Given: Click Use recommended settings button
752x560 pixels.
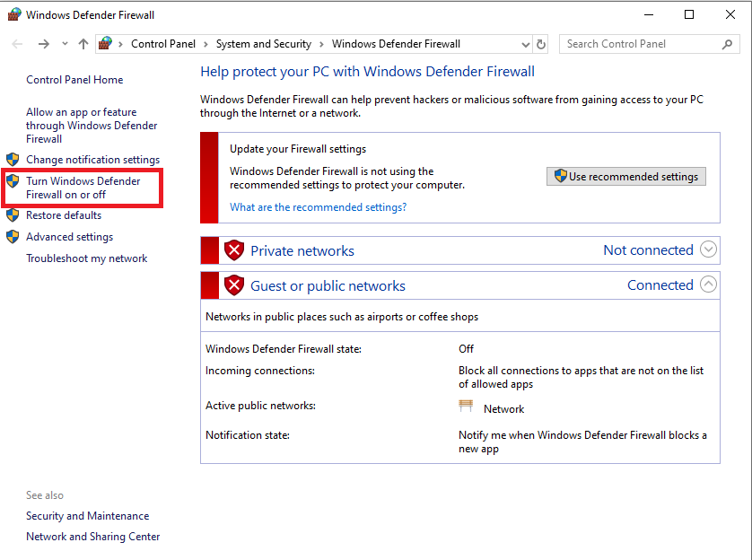Looking at the screenshot, I should [x=625, y=177].
